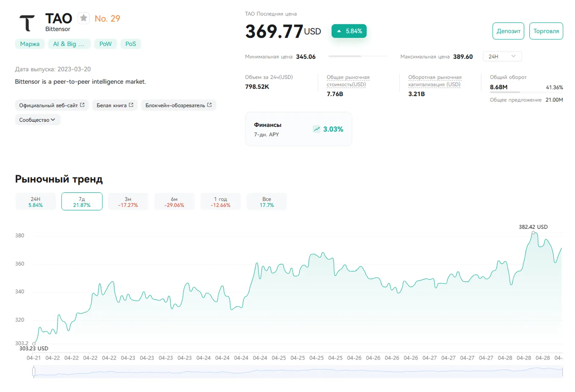Click the 382.42 USD peak marker
The width and height of the screenshot is (575, 392).
(534, 233)
